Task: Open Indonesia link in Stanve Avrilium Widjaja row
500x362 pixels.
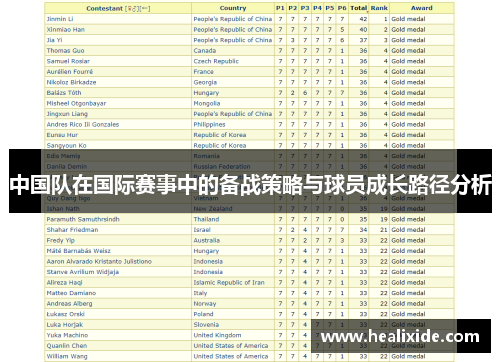Action: 208,272
